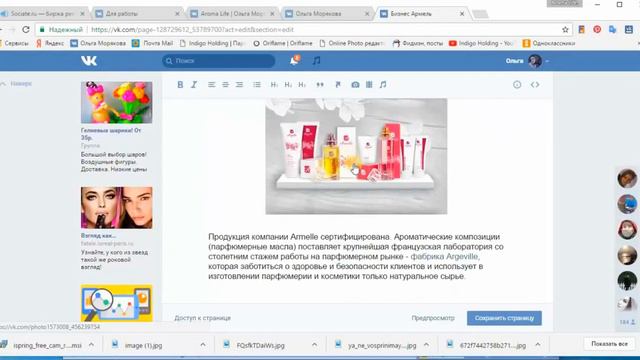The height and width of the screenshot is (360, 640).
Task: Open wiki markup help info icon
Action: tap(517, 84)
